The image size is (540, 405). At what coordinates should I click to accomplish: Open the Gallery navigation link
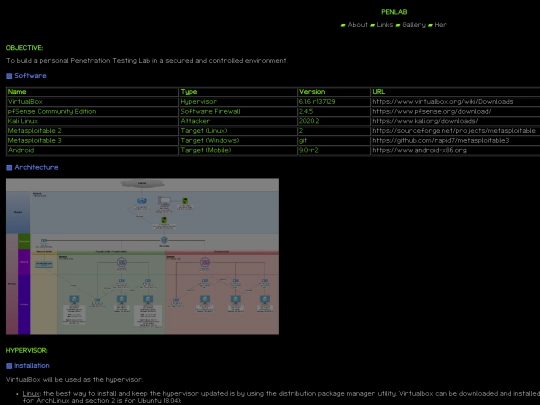click(414, 25)
